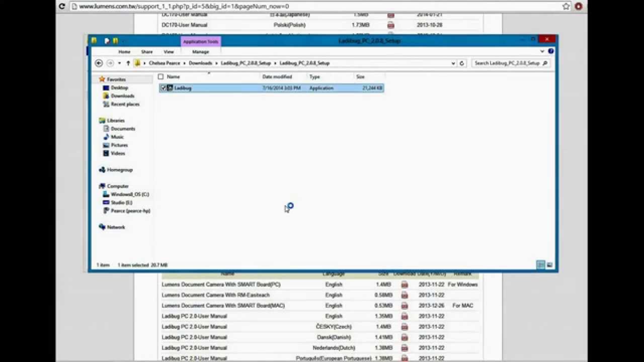Screen dimensions: 644x362
Task: Sort by Date modified column header
Action: coord(277,77)
